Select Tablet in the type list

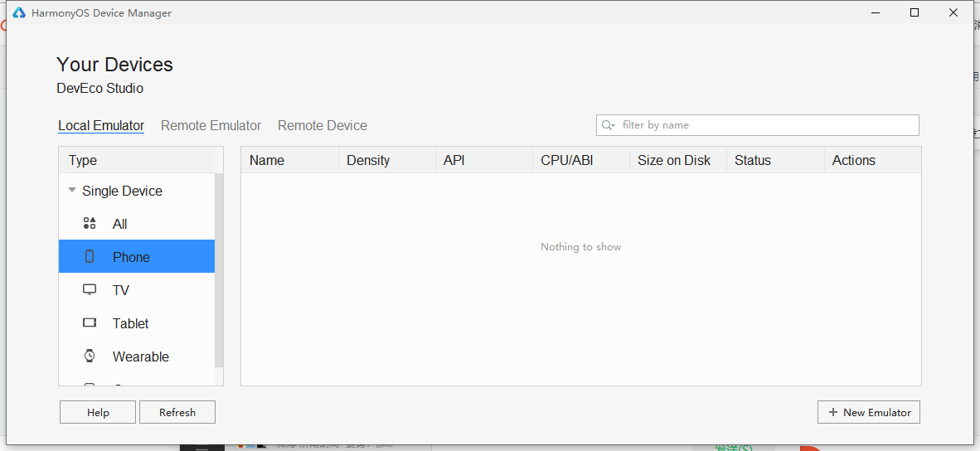136,323
